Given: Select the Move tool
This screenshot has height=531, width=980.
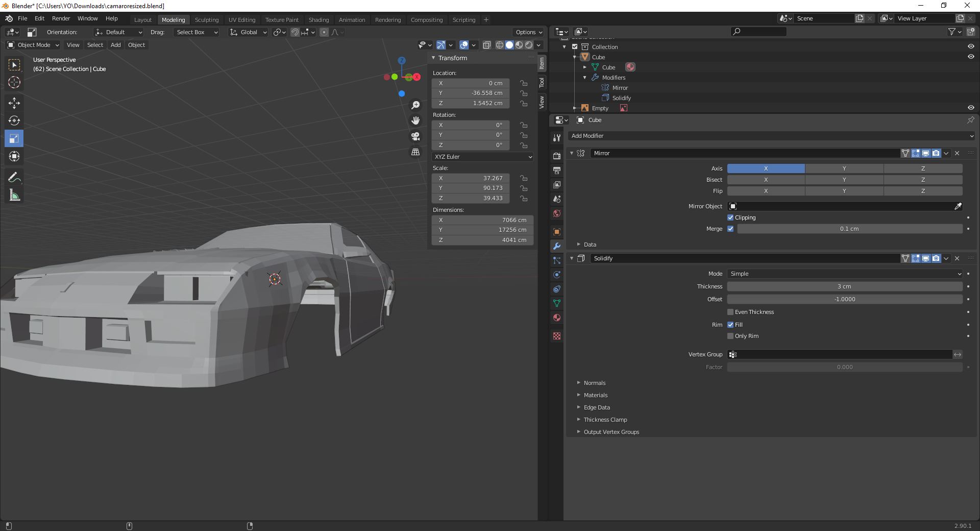Looking at the screenshot, I should (x=14, y=103).
